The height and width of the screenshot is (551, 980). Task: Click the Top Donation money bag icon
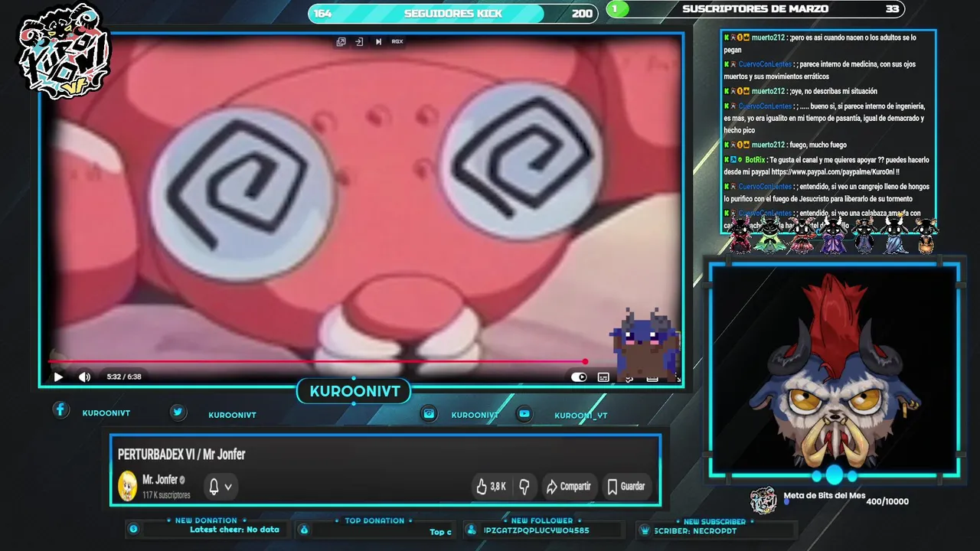click(304, 529)
